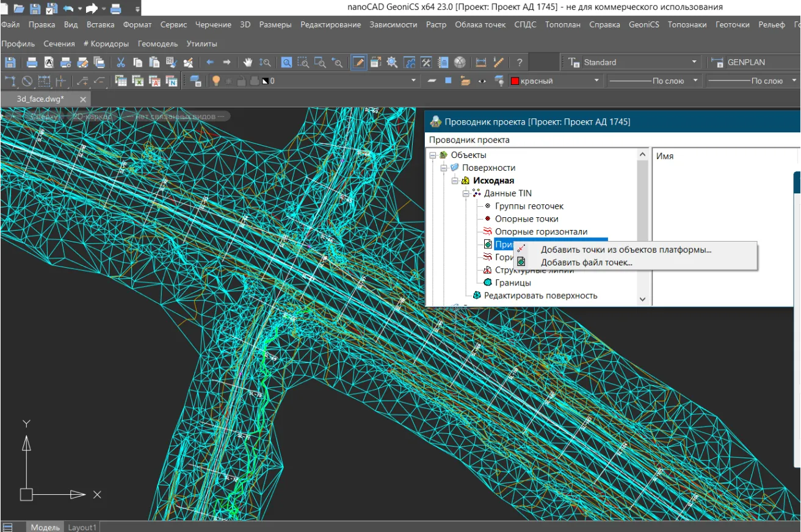Open the Рельеф menu
The image size is (801, 532).
771,25
